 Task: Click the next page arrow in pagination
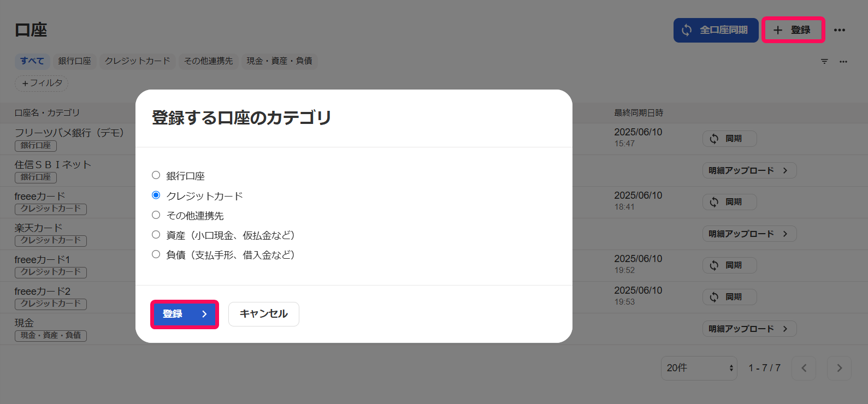(x=839, y=368)
